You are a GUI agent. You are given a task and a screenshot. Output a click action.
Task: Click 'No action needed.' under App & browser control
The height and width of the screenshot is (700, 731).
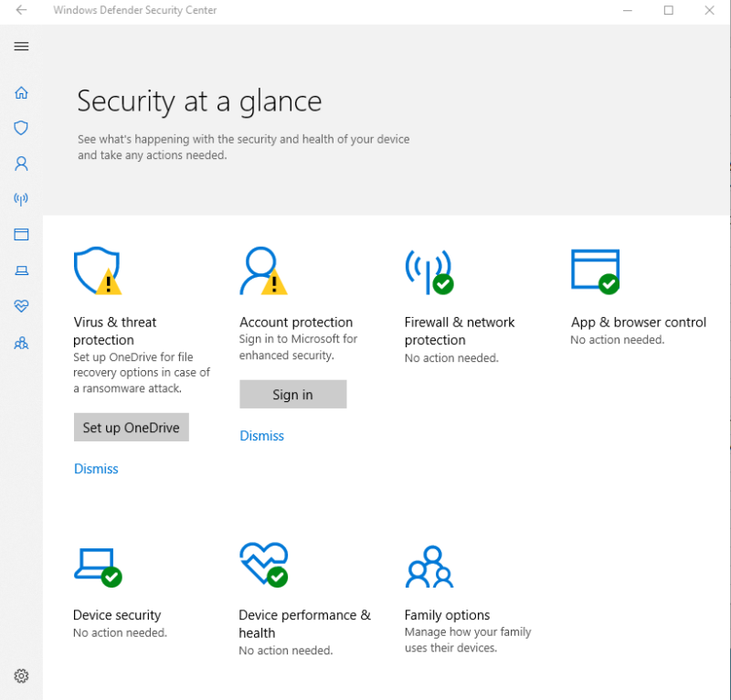[618, 340]
